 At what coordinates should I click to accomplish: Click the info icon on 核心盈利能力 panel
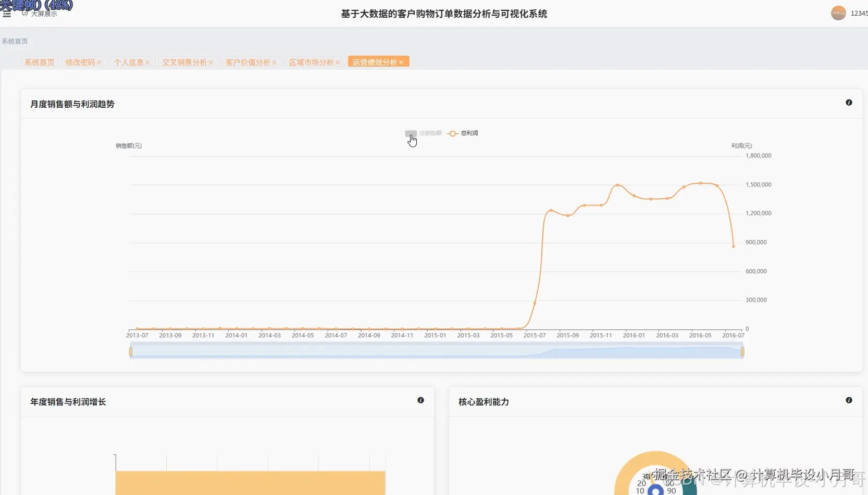point(849,400)
